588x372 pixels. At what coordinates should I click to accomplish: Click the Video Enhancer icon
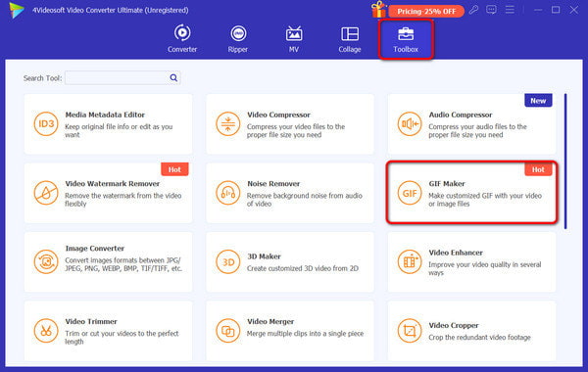[x=410, y=261]
